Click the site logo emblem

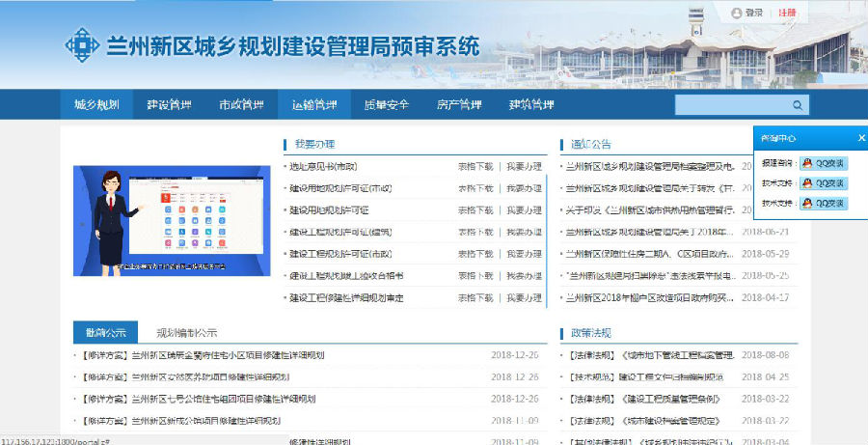83,45
